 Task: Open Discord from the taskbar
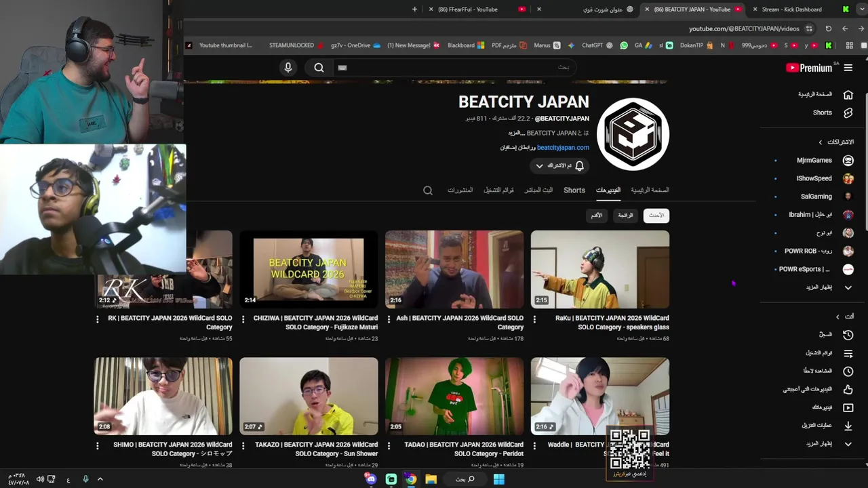tap(371, 479)
